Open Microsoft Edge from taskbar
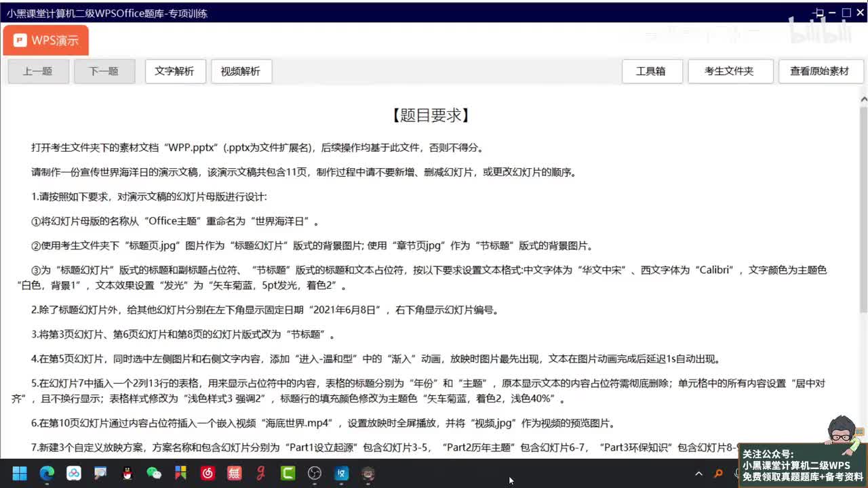Viewport: 868px width, 488px height. coord(47,473)
